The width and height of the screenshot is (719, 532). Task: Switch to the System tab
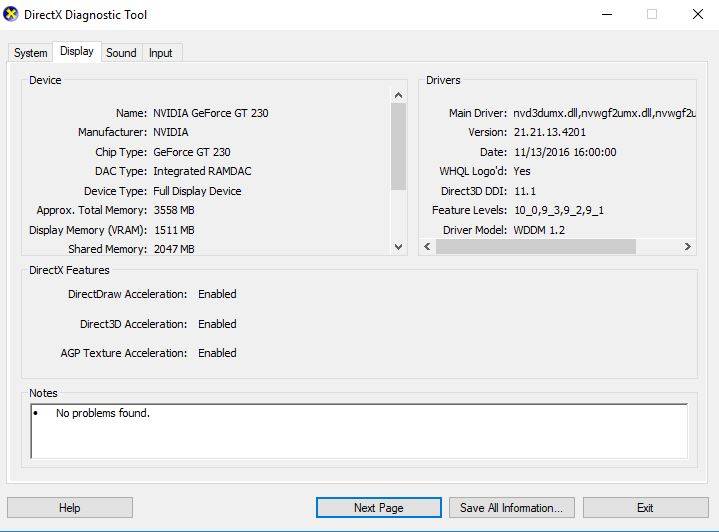pyautogui.click(x=30, y=53)
